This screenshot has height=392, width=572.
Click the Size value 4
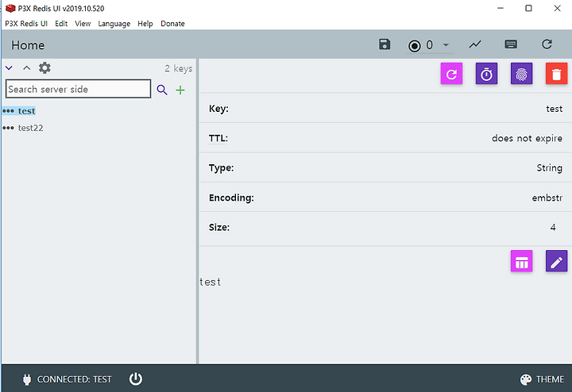pos(553,227)
